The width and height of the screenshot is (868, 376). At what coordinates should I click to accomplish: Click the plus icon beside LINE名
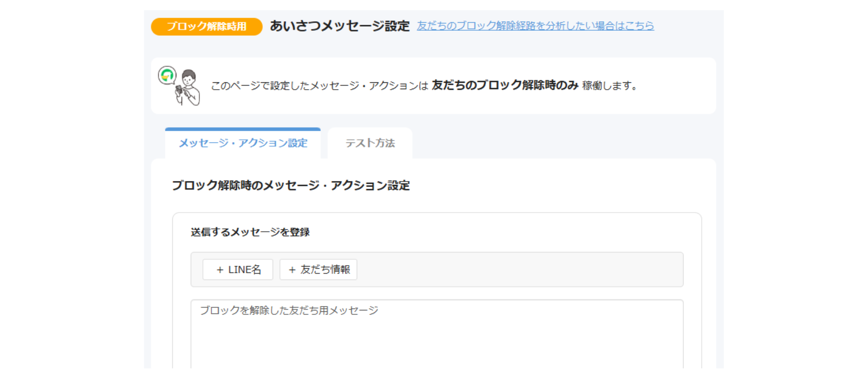[x=220, y=270]
